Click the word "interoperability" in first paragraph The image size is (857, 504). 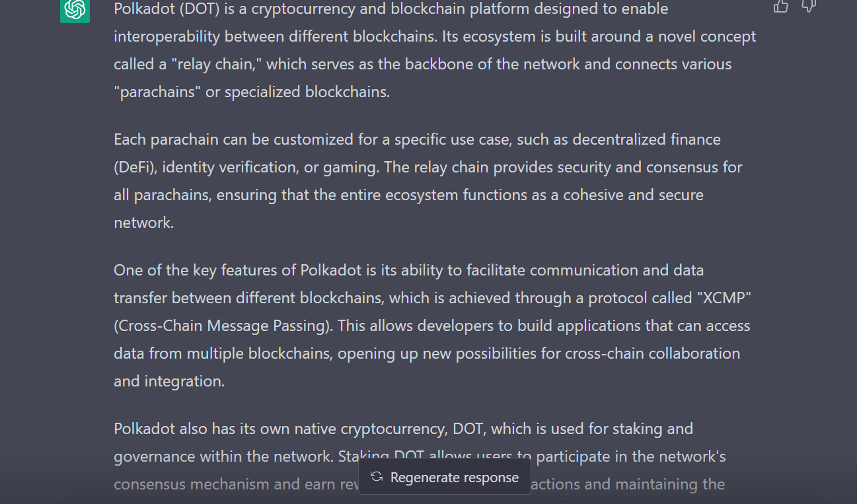(x=165, y=36)
